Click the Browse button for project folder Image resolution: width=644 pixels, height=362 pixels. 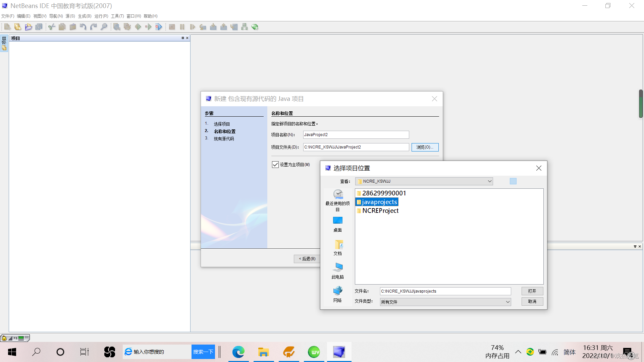coord(425,147)
